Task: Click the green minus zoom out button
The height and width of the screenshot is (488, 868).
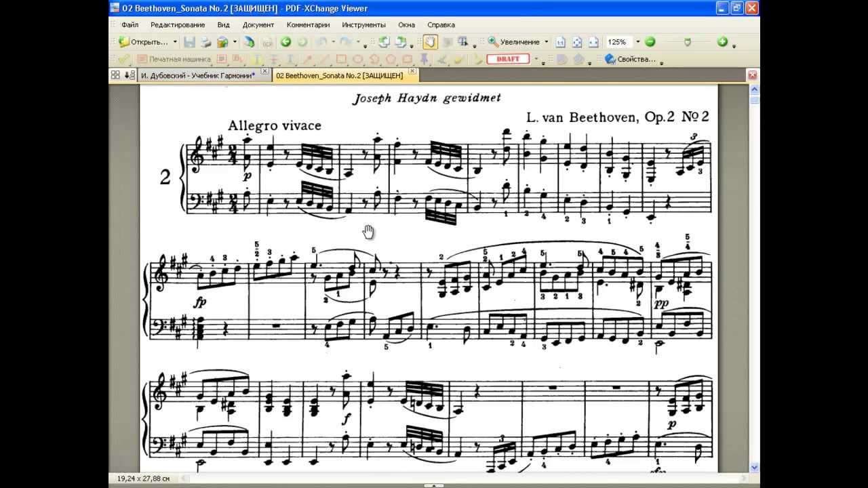Action: [650, 42]
